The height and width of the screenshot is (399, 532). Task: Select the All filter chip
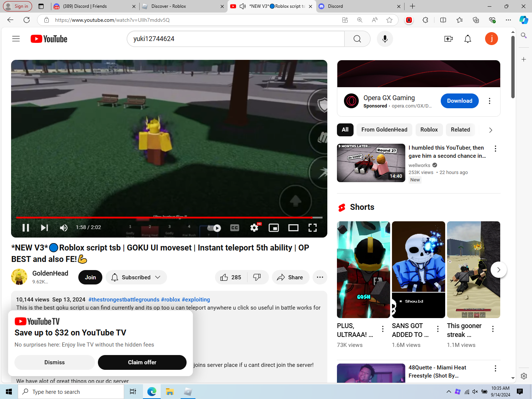[345, 130]
